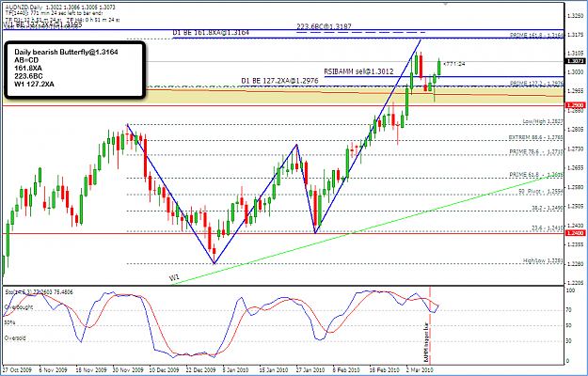
Task: Click the '10 Dec 2009' date label
Action: coord(163,369)
